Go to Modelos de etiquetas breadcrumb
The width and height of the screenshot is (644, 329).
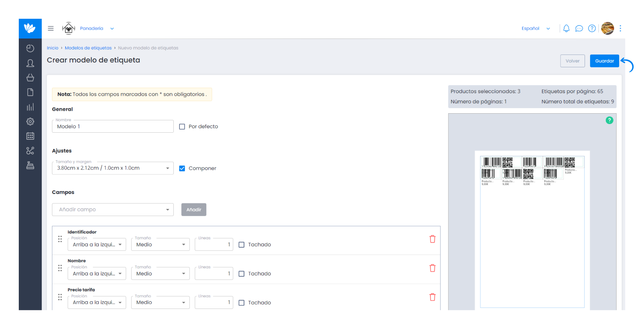point(88,48)
